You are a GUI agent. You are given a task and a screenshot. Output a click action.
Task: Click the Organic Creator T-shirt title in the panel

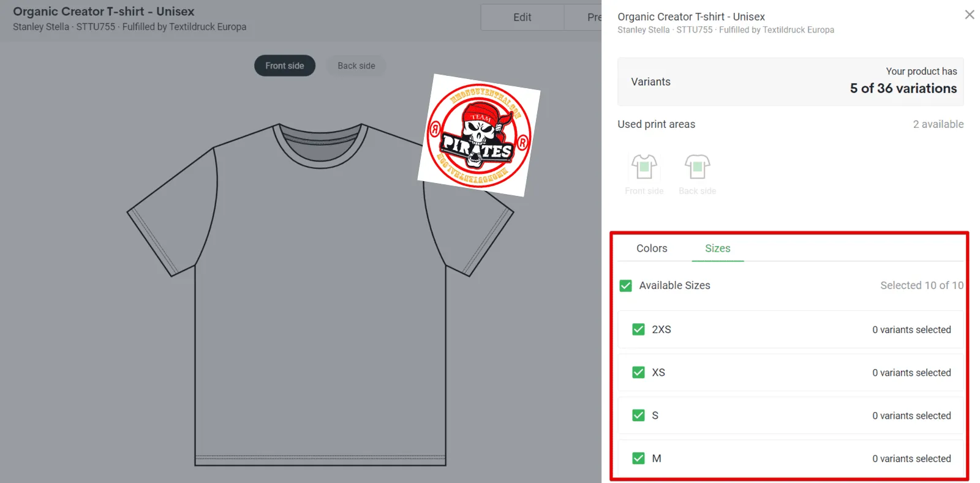coord(691,17)
